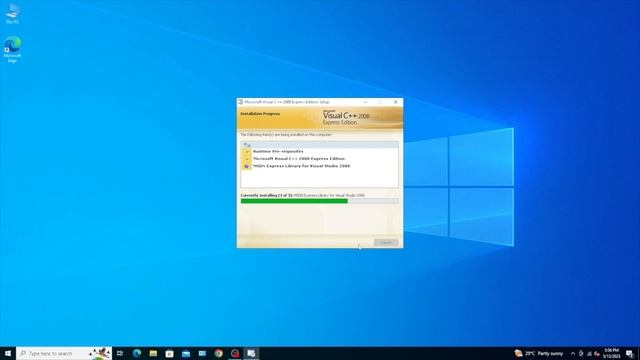Screen dimensions: 640x360
Task: Click the red circular app taskbar icon
Action: click(235, 353)
